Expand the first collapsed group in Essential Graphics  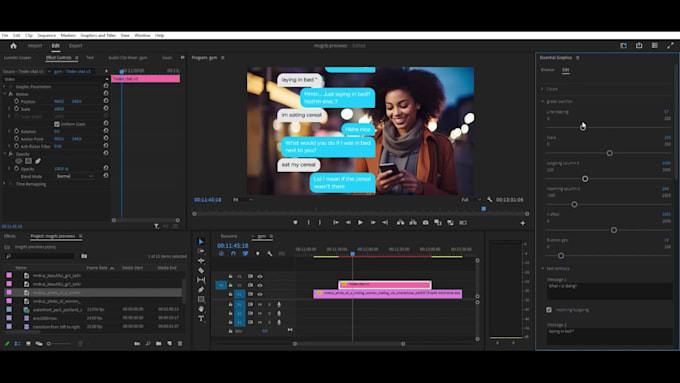543,89
